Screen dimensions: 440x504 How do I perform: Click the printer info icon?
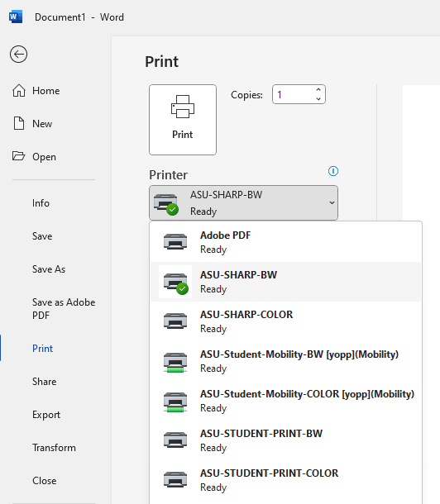pyautogui.click(x=333, y=171)
